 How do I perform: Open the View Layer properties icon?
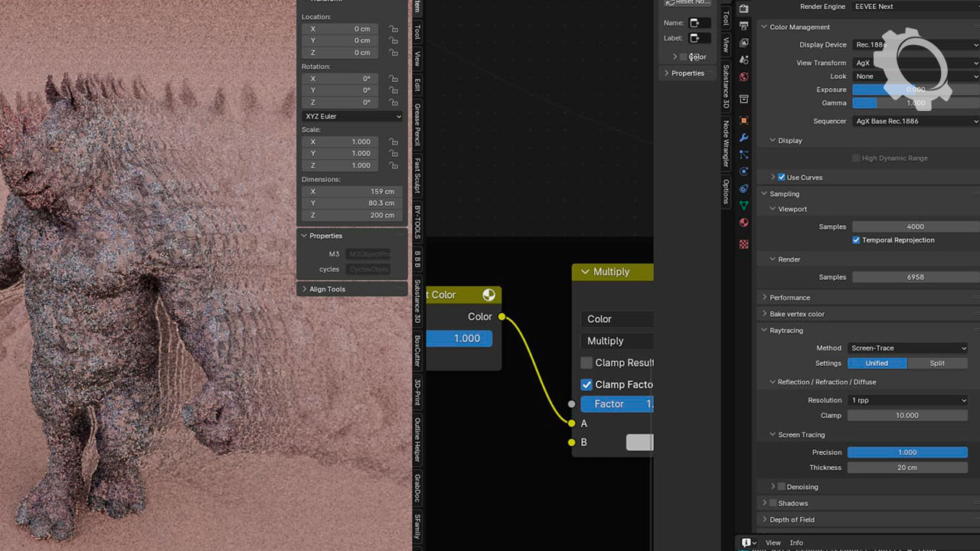743,43
